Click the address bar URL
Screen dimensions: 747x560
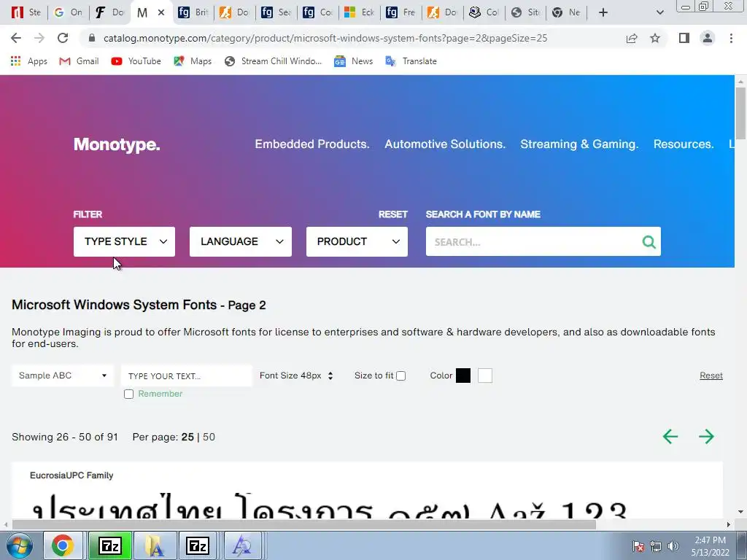click(325, 38)
